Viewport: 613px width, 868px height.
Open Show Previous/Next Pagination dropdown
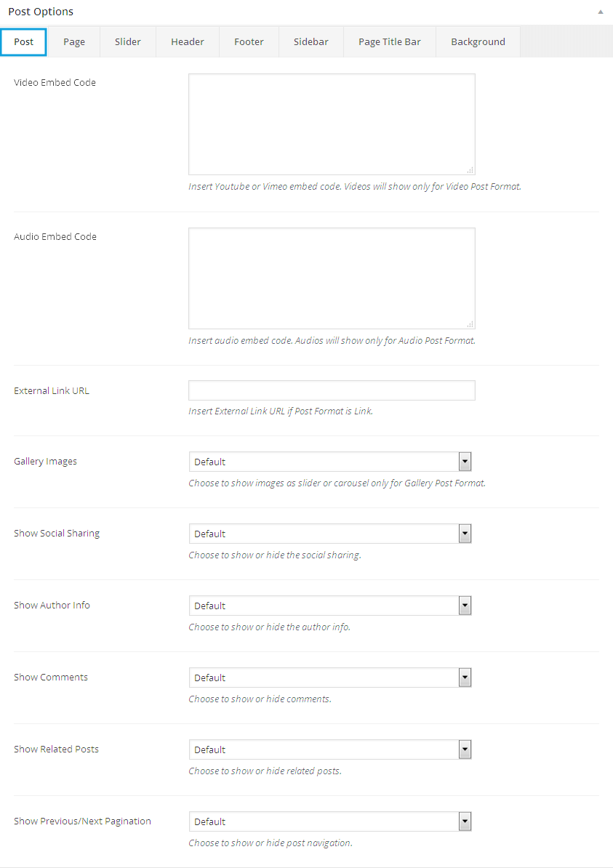(330, 821)
